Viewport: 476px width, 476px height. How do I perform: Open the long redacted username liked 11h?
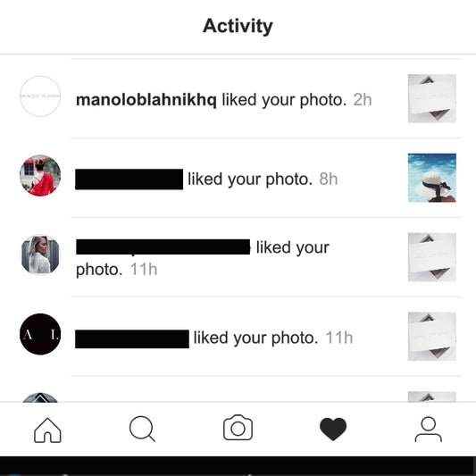(163, 246)
